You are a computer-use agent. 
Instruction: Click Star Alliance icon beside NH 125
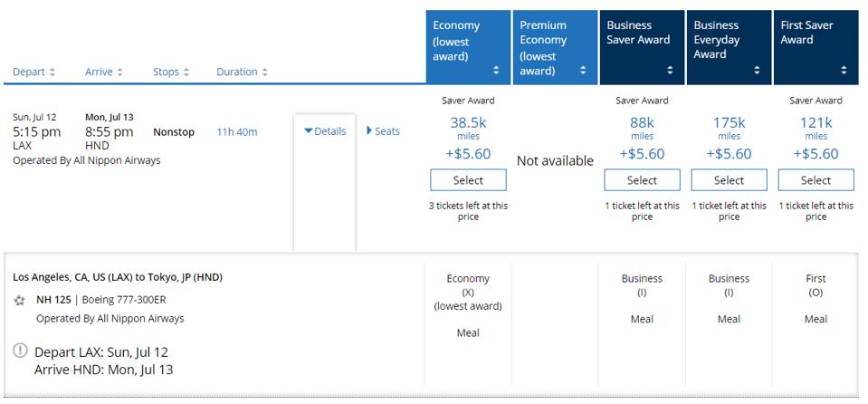click(20, 300)
